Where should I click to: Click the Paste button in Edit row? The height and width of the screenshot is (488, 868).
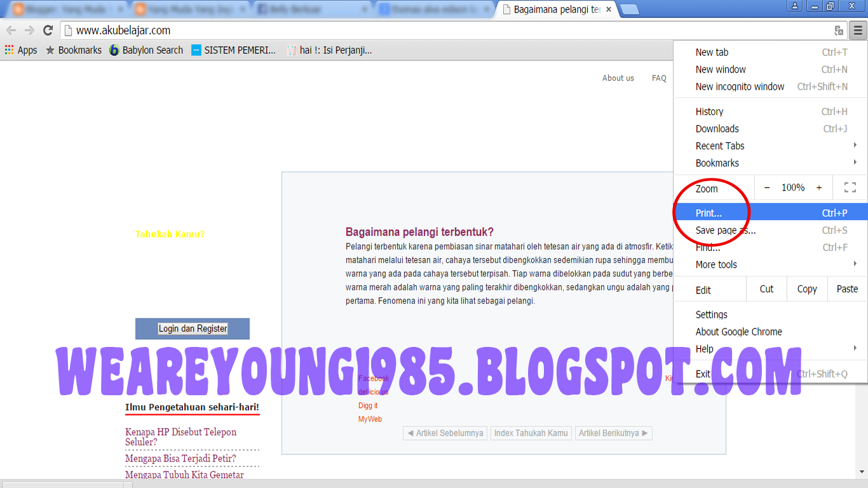pos(848,288)
